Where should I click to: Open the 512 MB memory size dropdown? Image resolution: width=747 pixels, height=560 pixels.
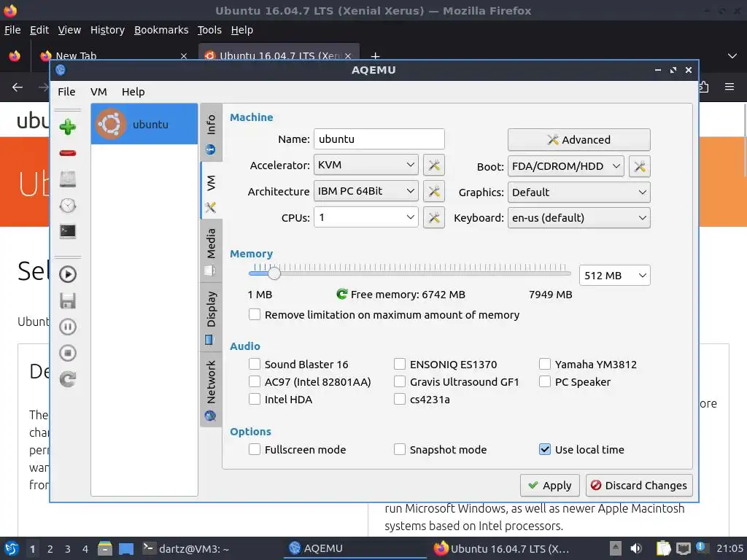click(x=614, y=276)
